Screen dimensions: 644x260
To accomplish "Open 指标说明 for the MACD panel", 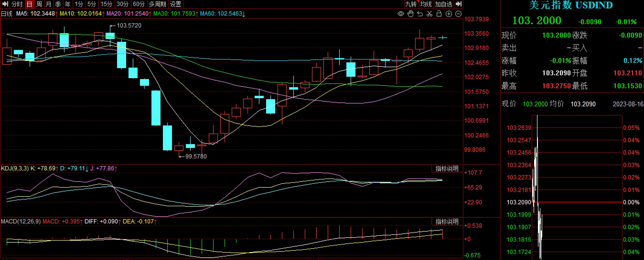I will click(447, 222).
